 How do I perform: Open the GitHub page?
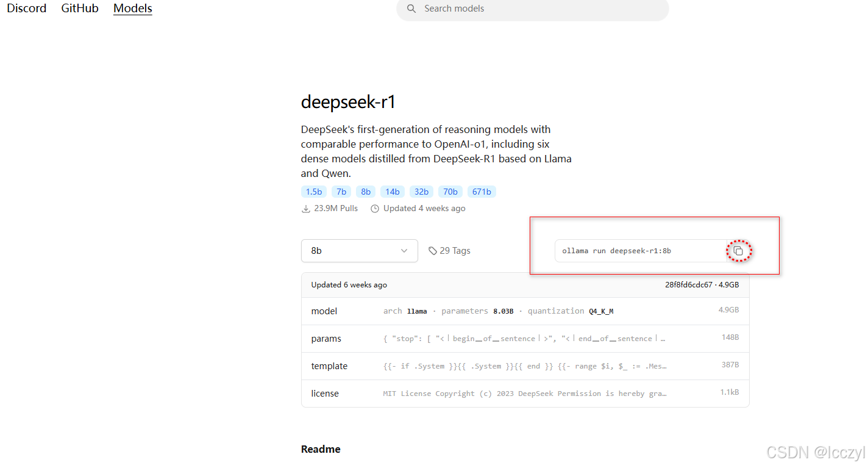pyautogui.click(x=79, y=8)
